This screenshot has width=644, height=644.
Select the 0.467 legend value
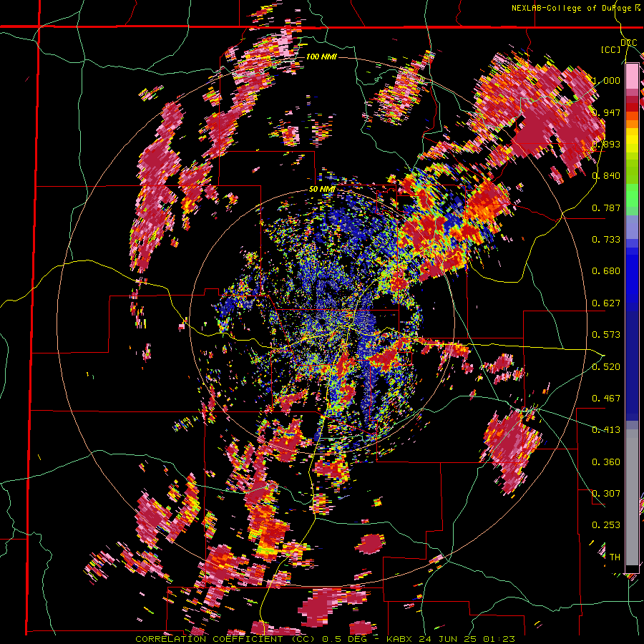click(606, 399)
